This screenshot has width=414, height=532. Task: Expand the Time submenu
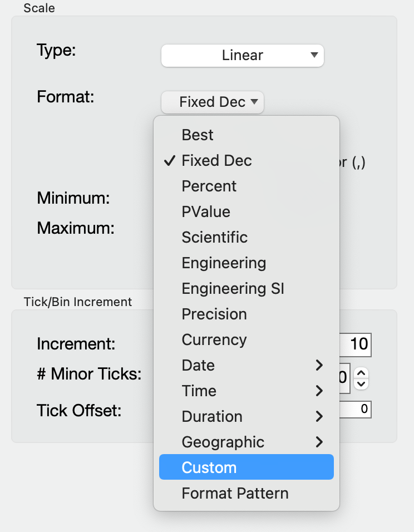pos(199,391)
